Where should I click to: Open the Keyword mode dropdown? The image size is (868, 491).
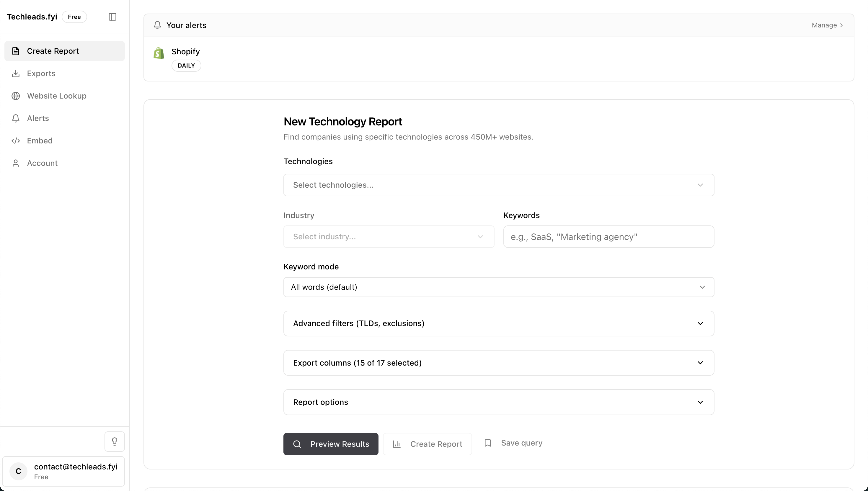pyautogui.click(x=499, y=287)
